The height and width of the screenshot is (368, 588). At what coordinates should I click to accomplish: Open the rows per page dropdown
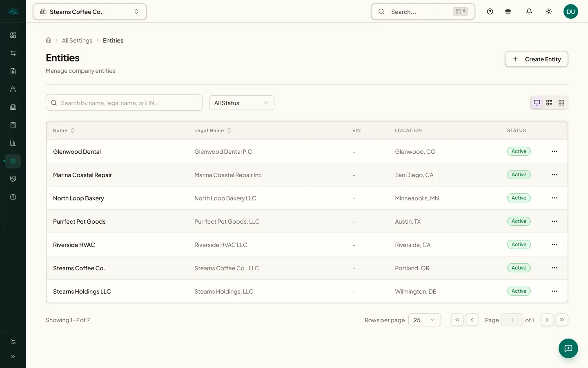(425, 320)
